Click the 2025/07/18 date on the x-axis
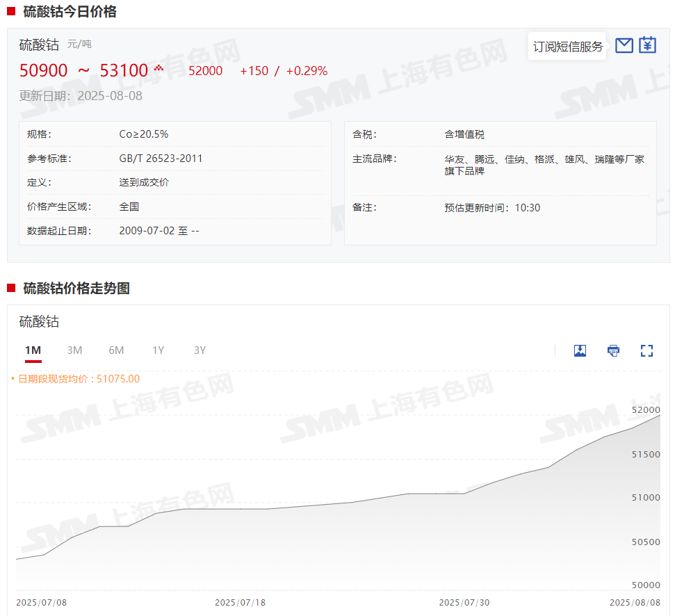Screen dimensions: 675x616 coord(241,602)
